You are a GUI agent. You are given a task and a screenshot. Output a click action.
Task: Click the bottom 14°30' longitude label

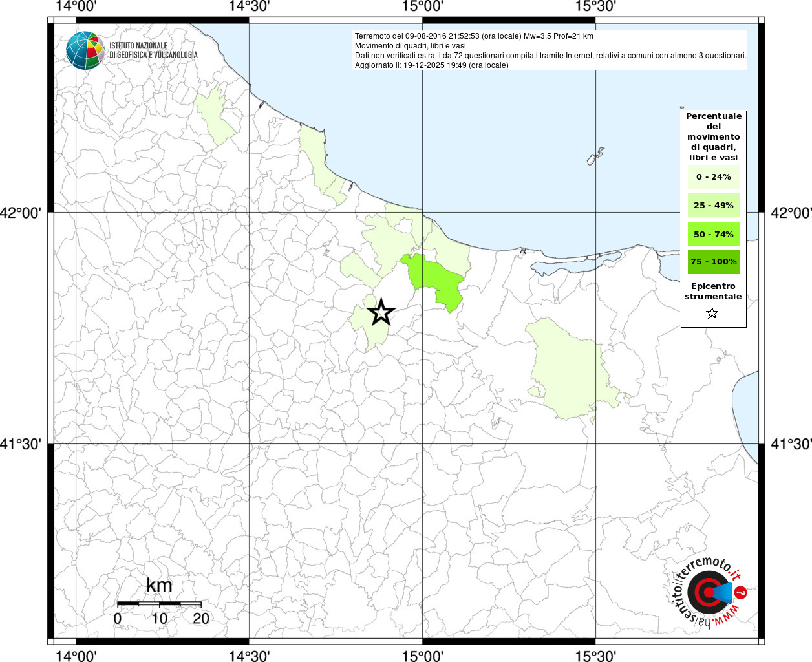point(250,655)
